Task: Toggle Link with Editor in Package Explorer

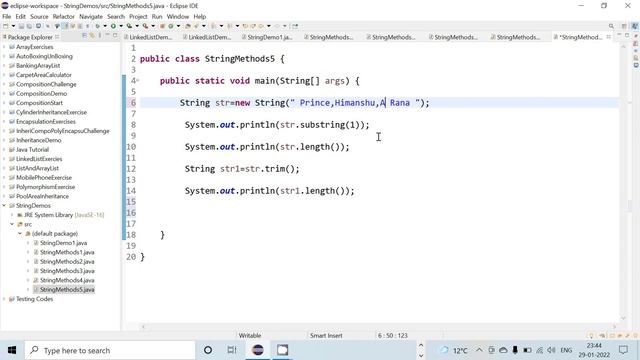Action: tap(92, 36)
